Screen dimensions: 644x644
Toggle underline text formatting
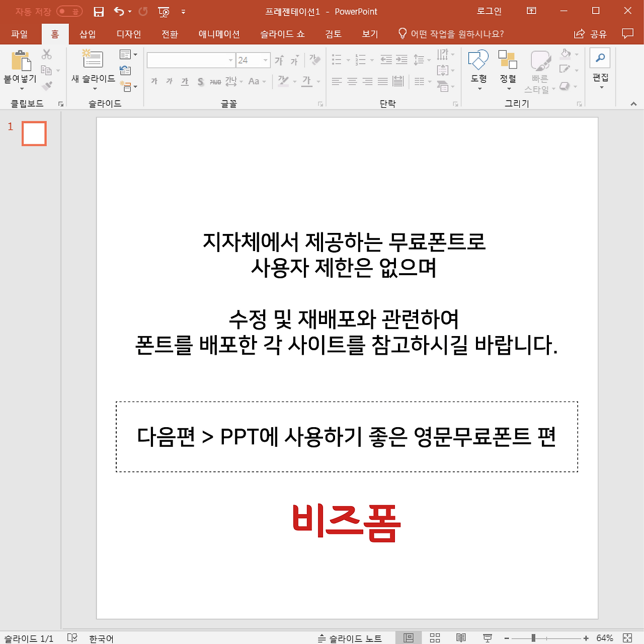(184, 81)
